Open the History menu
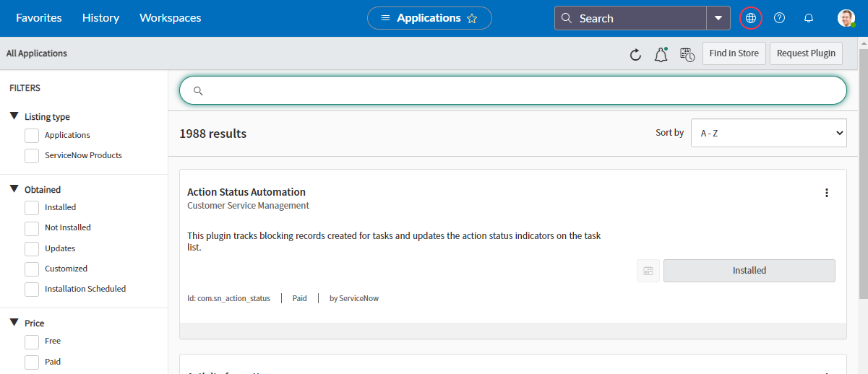The image size is (868, 374). (100, 18)
